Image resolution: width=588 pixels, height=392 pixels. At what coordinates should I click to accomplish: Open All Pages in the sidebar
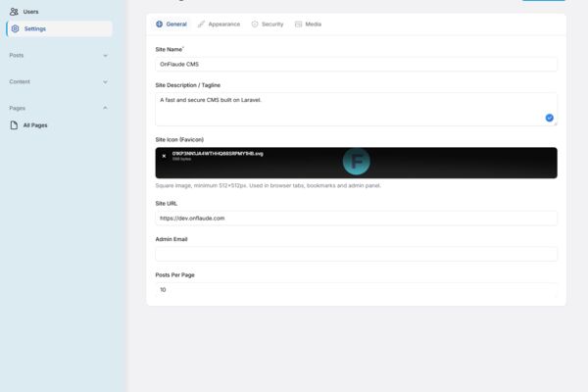pyautogui.click(x=59, y=125)
